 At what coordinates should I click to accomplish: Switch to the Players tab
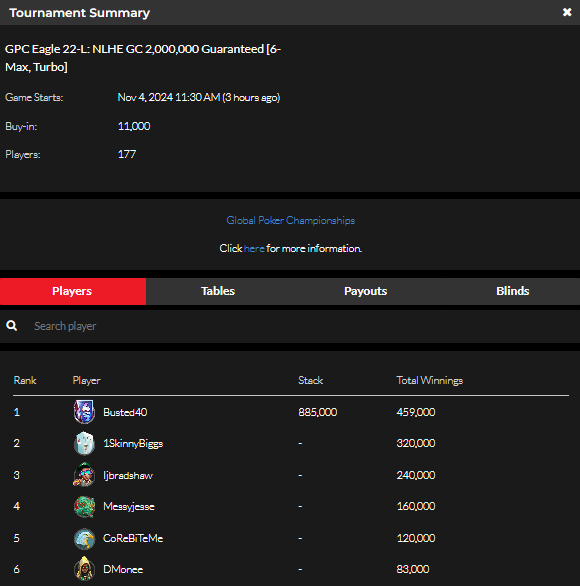[x=73, y=291]
